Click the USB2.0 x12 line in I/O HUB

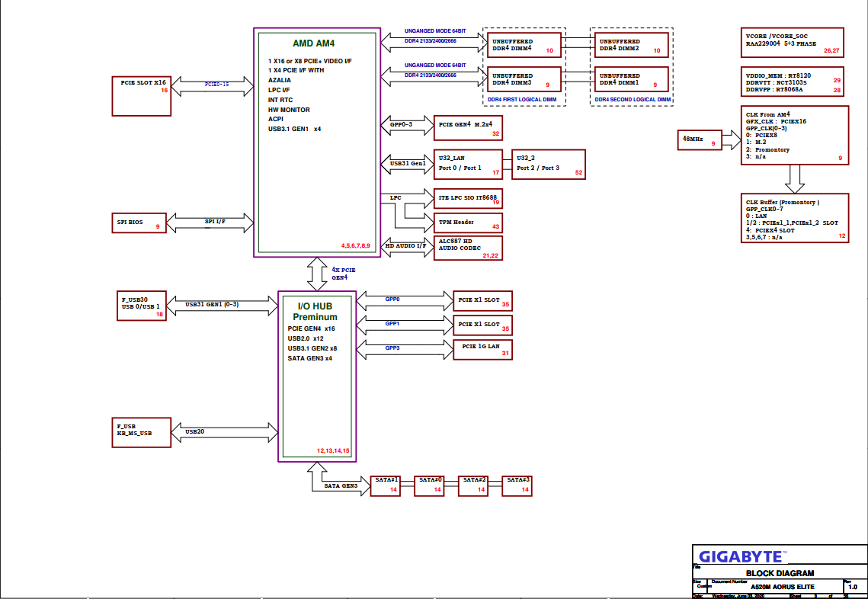[x=306, y=338]
